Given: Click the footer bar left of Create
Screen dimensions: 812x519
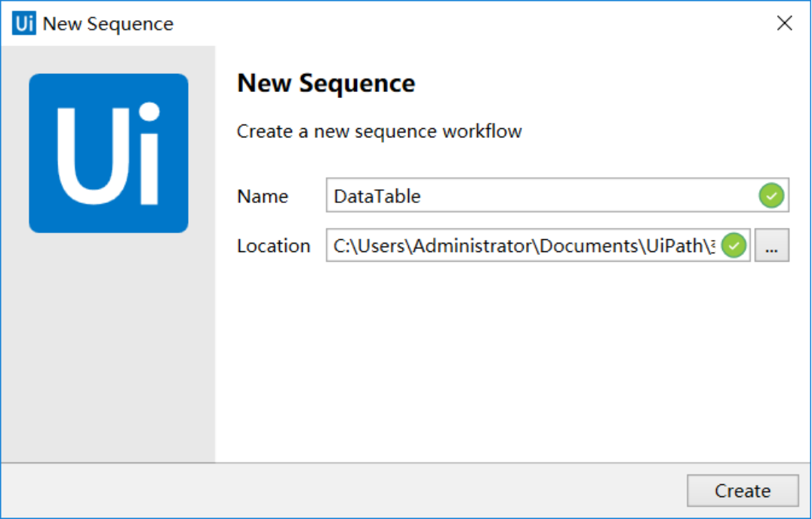Looking at the screenshot, I should point(340,490).
